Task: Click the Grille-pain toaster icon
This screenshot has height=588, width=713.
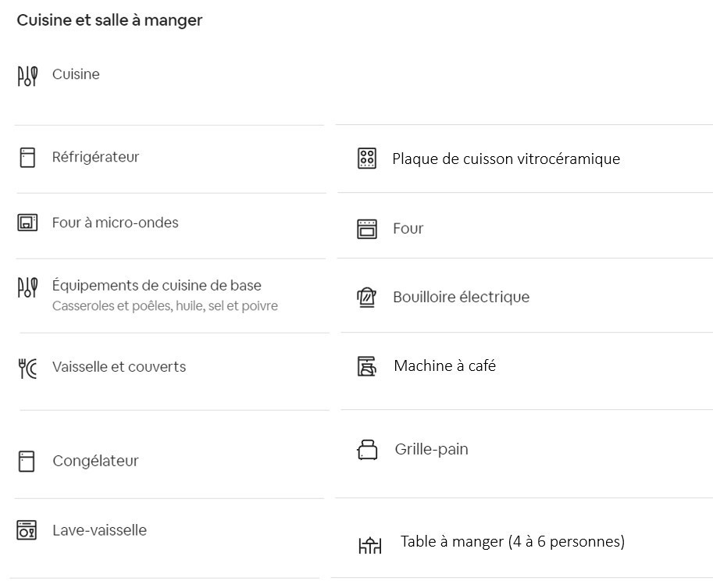Action: (x=367, y=450)
